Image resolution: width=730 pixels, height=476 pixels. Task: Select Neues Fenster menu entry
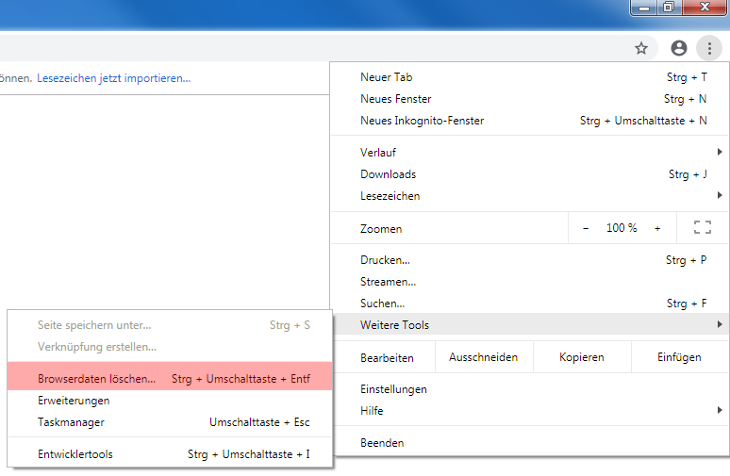[x=530, y=99]
